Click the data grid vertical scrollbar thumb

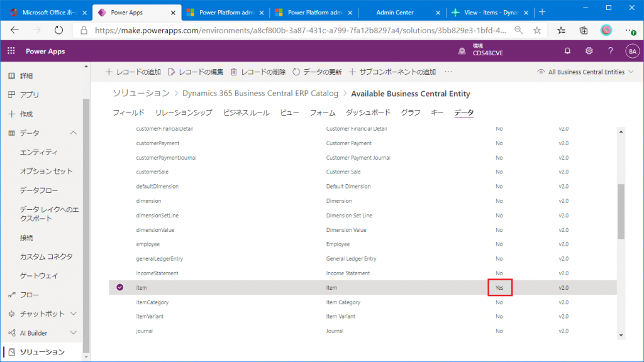pos(621,211)
